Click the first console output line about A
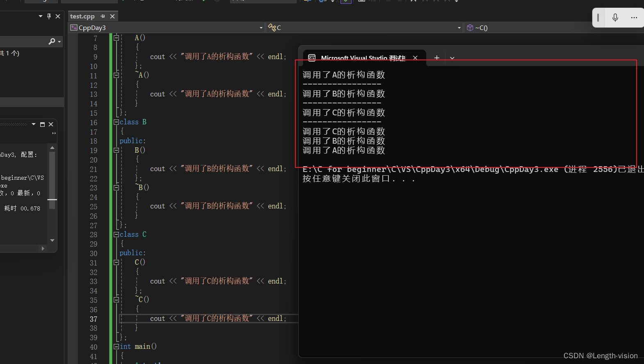 click(344, 75)
